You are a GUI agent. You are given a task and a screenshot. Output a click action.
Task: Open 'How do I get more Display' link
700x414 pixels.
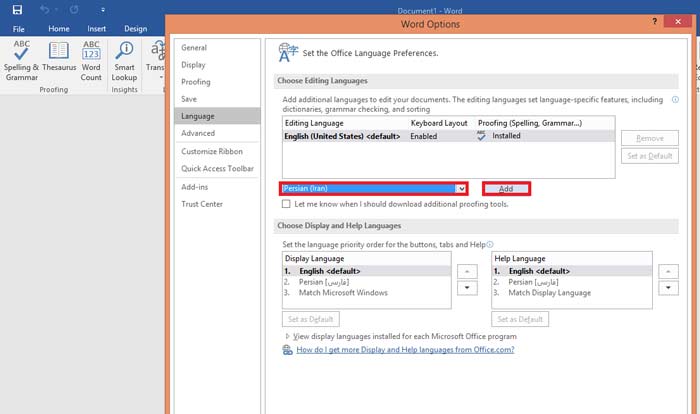point(405,350)
